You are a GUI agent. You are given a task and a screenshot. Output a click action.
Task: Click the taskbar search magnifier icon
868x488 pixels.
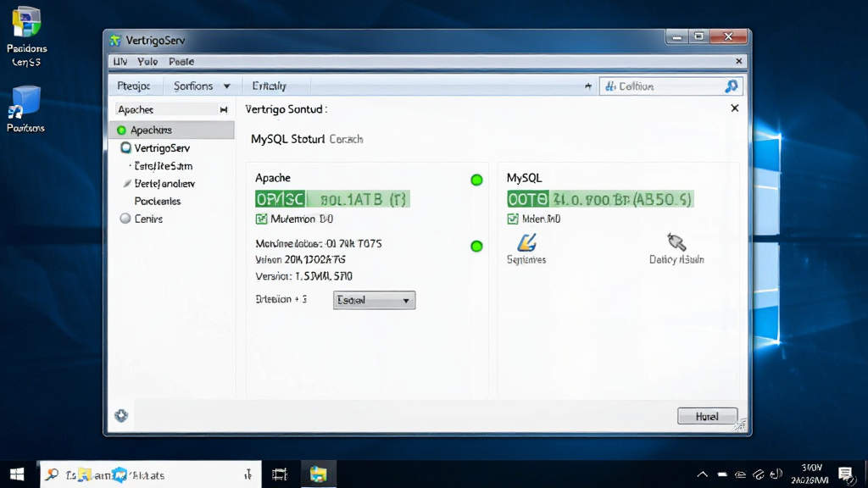(52, 474)
